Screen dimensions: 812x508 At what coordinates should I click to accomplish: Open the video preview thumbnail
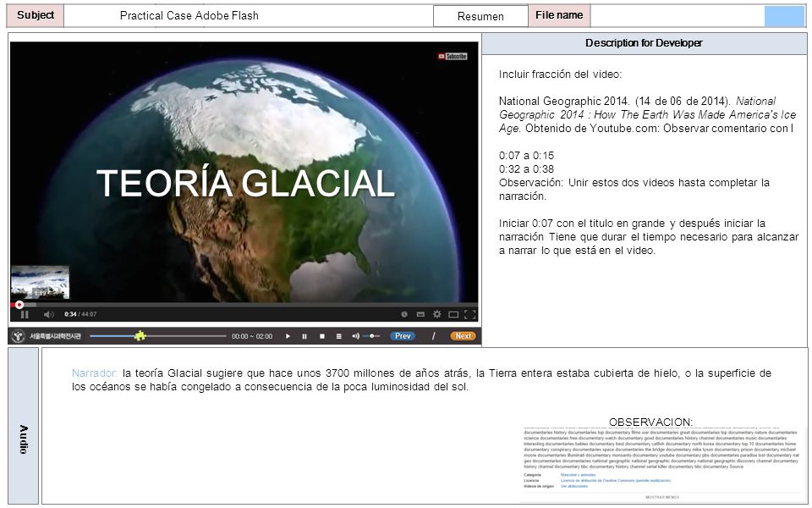pos(40,282)
